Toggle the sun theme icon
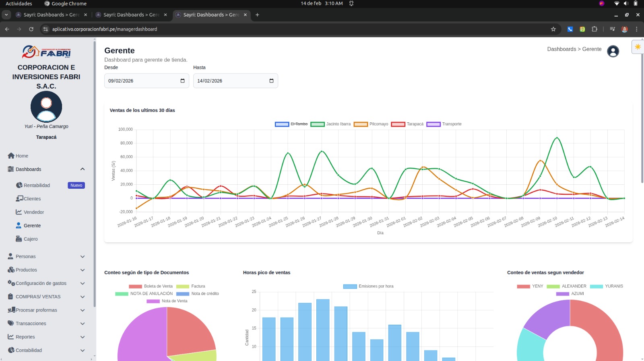The height and width of the screenshot is (361, 644). pos(638,47)
